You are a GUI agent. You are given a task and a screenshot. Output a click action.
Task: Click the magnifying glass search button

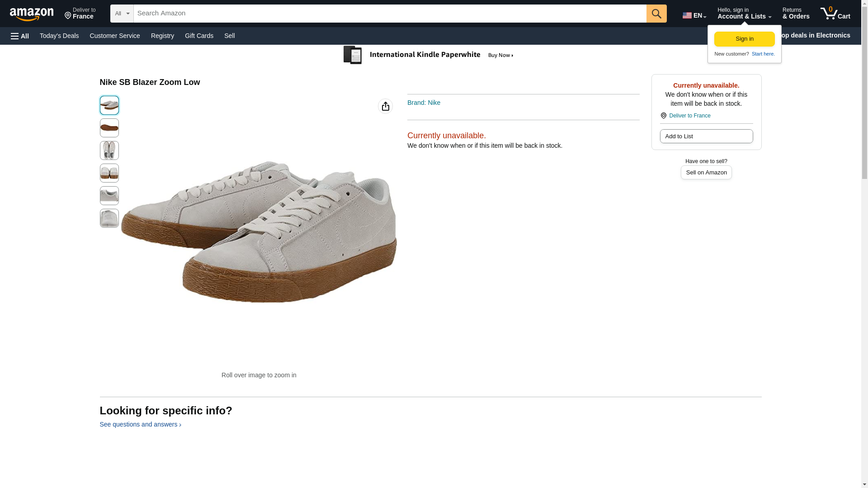[656, 14]
